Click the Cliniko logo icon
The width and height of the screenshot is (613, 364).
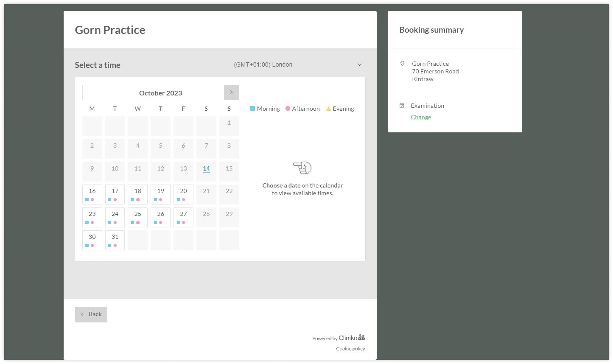pyautogui.click(x=361, y=338)
